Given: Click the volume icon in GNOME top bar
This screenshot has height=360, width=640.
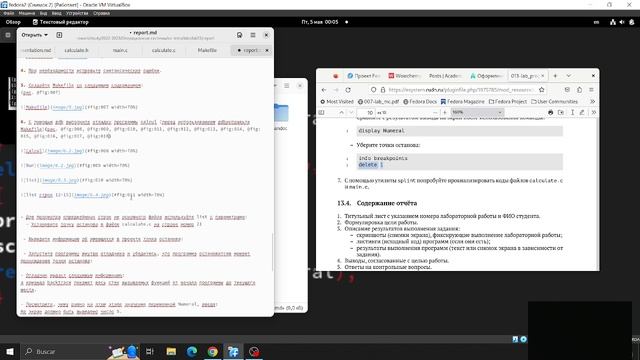Looking at the screenshot, I should click(622, 22).
